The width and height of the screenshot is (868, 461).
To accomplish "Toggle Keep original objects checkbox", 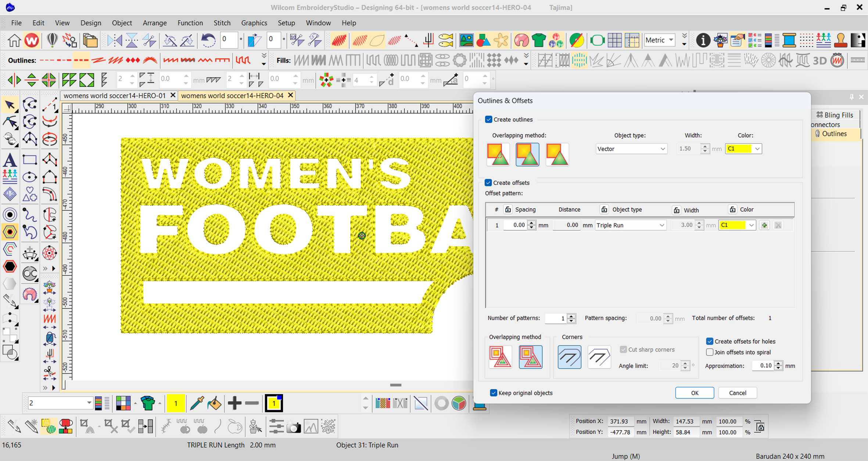I will (494, 393).
